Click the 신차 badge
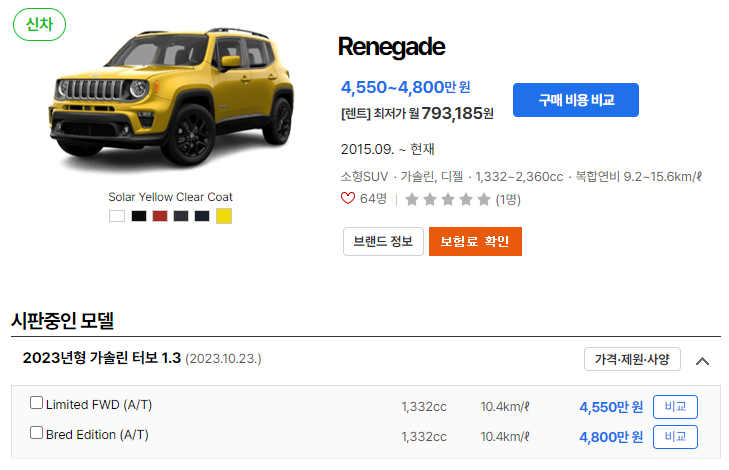Viewport: 729px width, 470px height. coord(40,25)
